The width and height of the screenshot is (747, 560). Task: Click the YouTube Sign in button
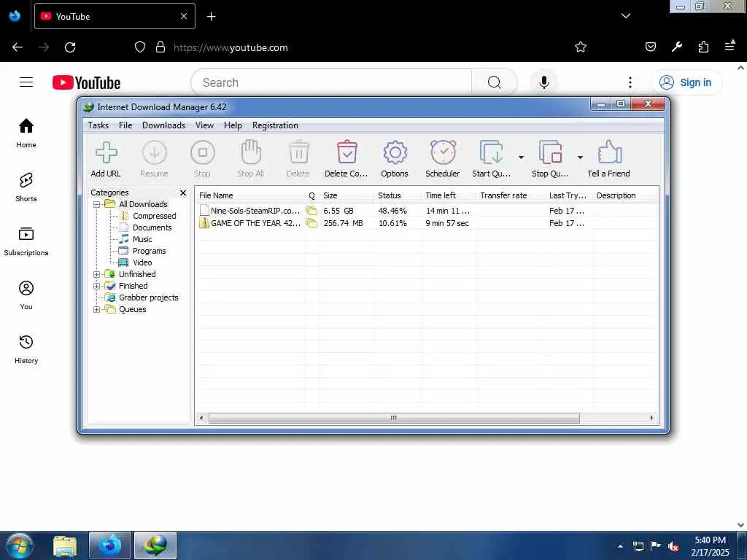(x=686, y=82)
